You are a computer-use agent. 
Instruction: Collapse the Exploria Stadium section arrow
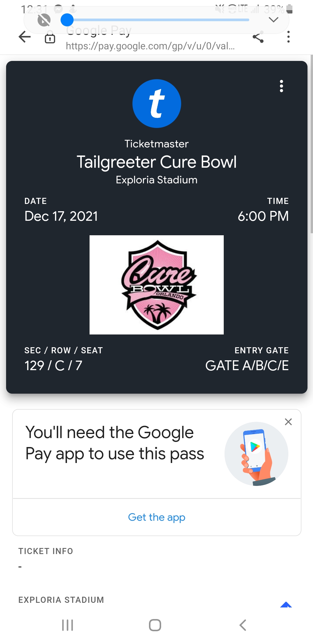[286, 604]
